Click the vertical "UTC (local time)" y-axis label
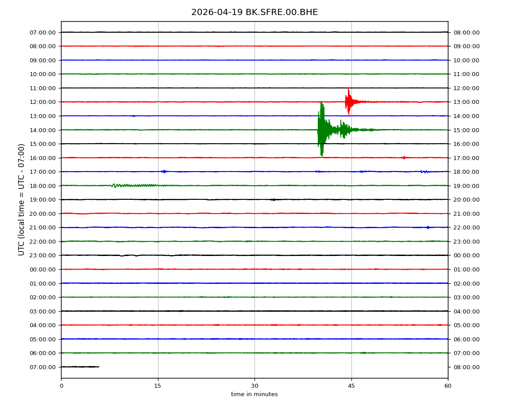 (x=22, y=199)
